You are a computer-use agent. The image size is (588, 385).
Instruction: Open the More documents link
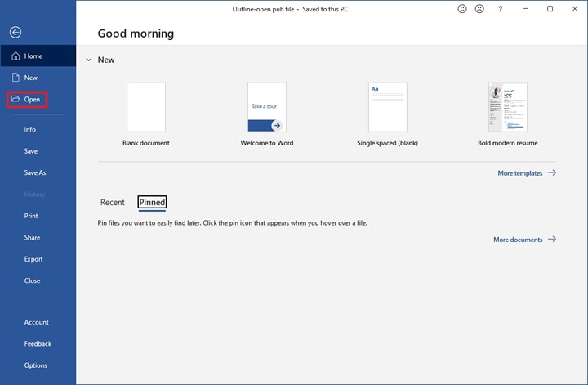click(x=518, y=240)
